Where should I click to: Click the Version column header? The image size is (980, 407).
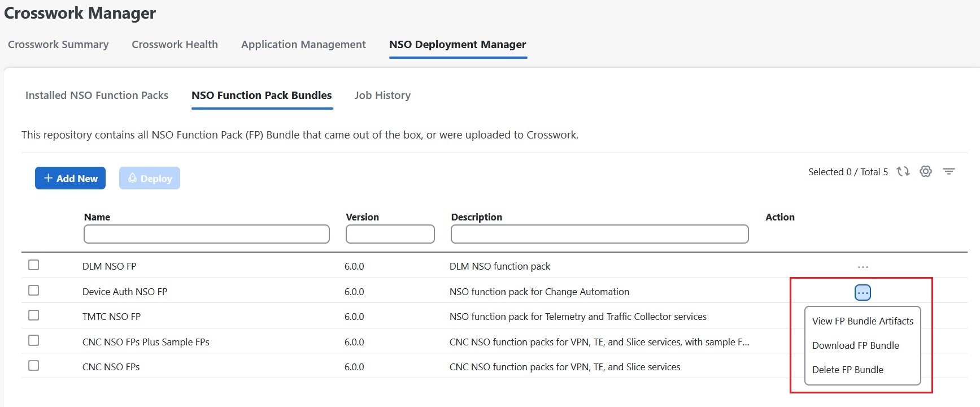tap(362, 217)
